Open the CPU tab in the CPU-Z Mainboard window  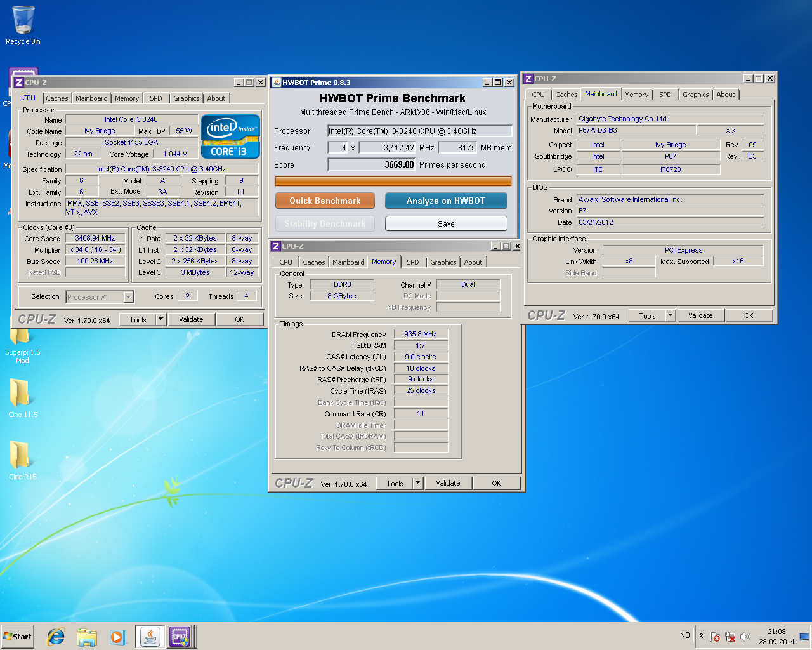tap(539, 95)
